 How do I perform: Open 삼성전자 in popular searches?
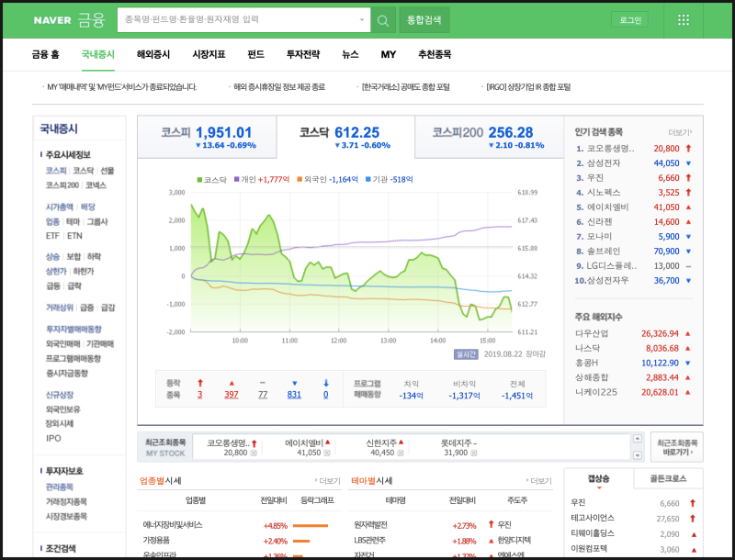click(604, 162)
